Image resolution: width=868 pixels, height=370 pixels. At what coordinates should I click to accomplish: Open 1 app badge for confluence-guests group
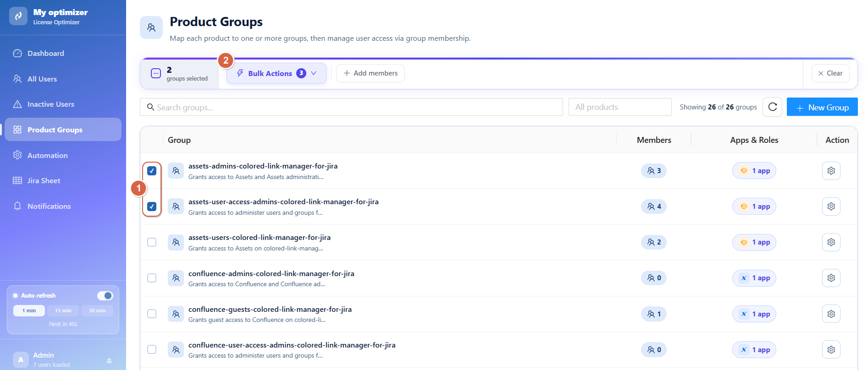[754, 314]
